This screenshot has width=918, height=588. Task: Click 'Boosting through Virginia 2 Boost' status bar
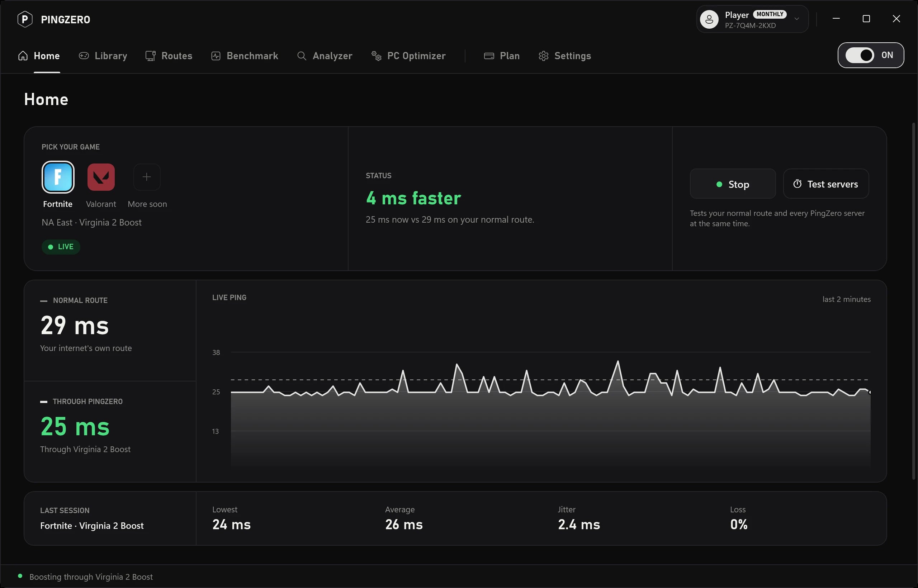tap(91, 577)
